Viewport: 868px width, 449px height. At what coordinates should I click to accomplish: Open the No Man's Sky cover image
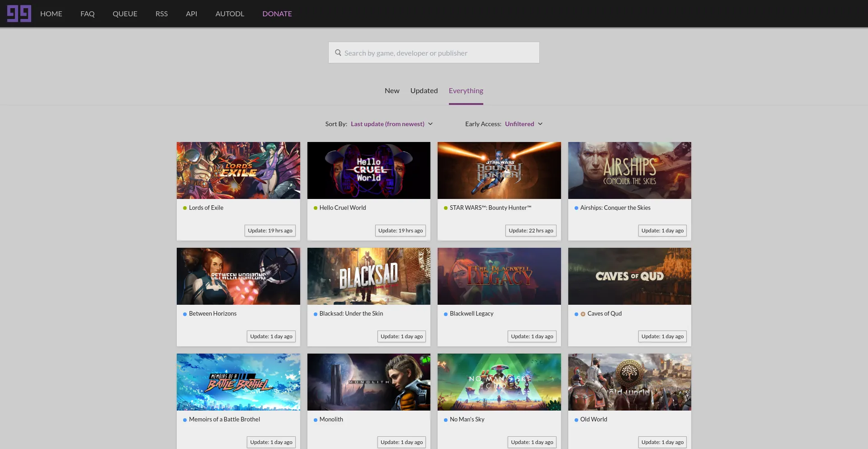(499, 382)
